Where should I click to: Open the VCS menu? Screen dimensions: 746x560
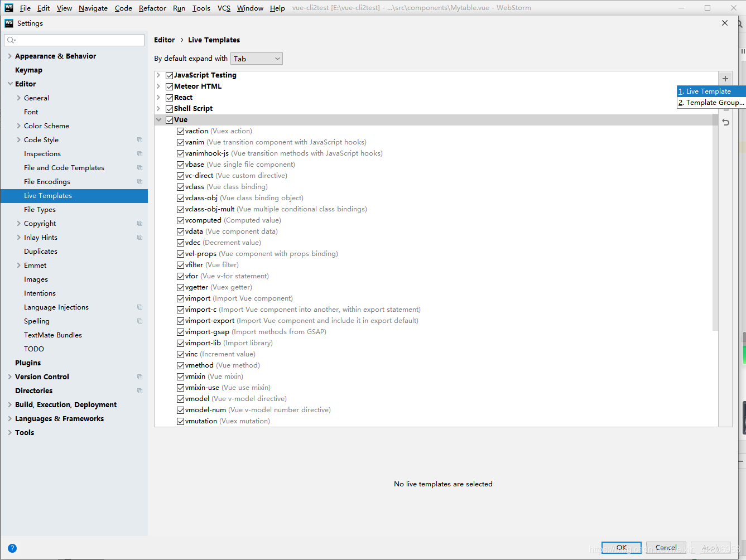(224, 8)
